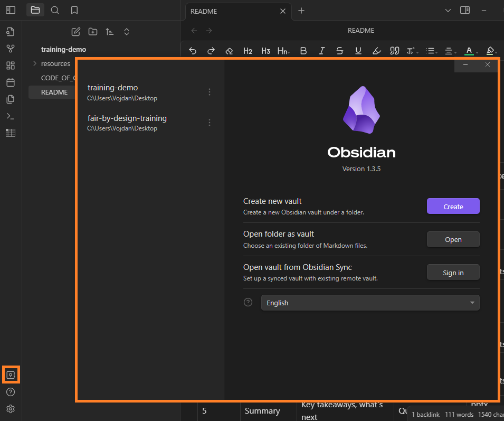Open the text color swatch in toolbar
This screenshot has width=504, height=421.
coord(469,51)
